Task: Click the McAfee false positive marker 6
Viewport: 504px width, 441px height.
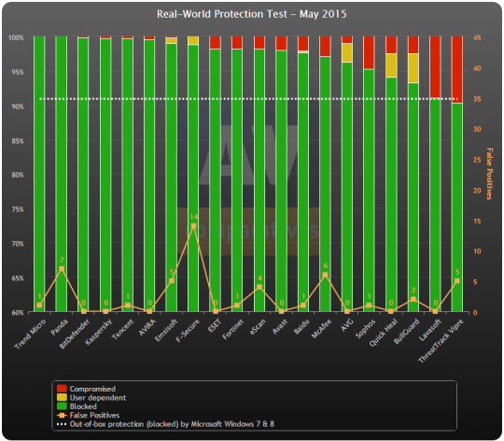Action: [325, 275]
